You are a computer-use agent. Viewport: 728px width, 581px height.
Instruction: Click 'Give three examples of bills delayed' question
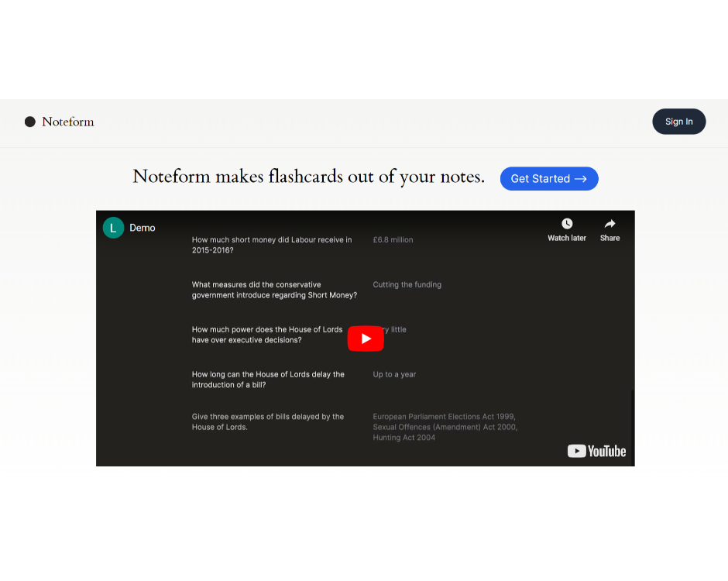[268, 421]
